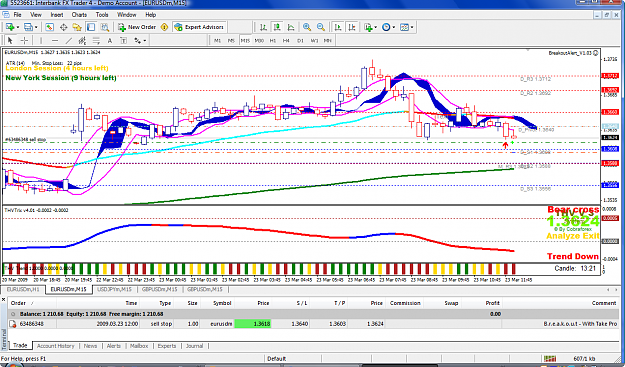Open the File menu
The width and height of the screenshot is (625, 367).
coord(18,15)
